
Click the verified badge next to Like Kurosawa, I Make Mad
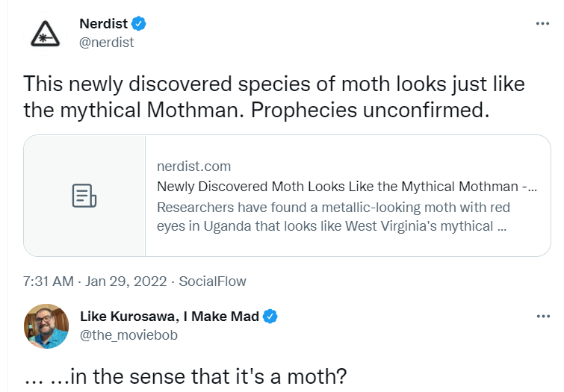click(270, 317)
